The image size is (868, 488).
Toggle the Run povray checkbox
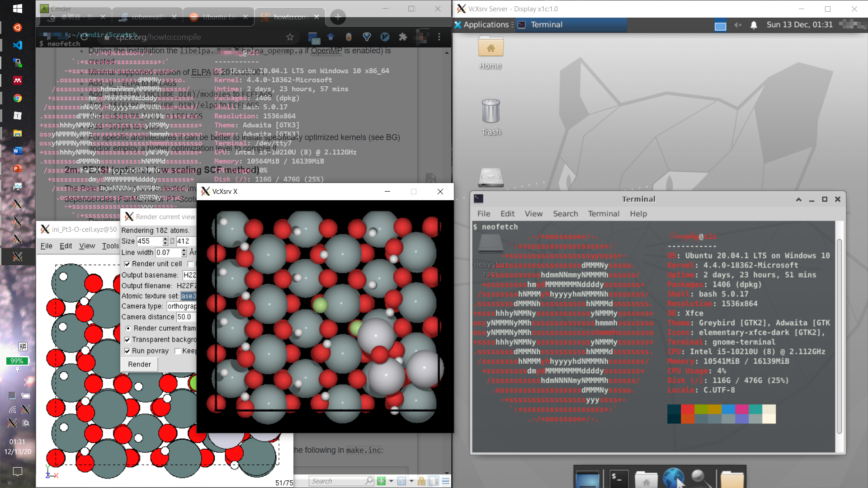click(127, 351)
